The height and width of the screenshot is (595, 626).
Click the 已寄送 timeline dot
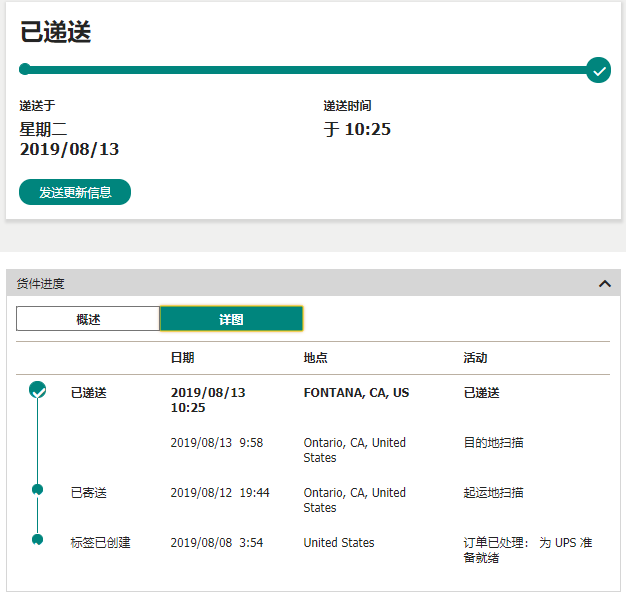(38, 489)
